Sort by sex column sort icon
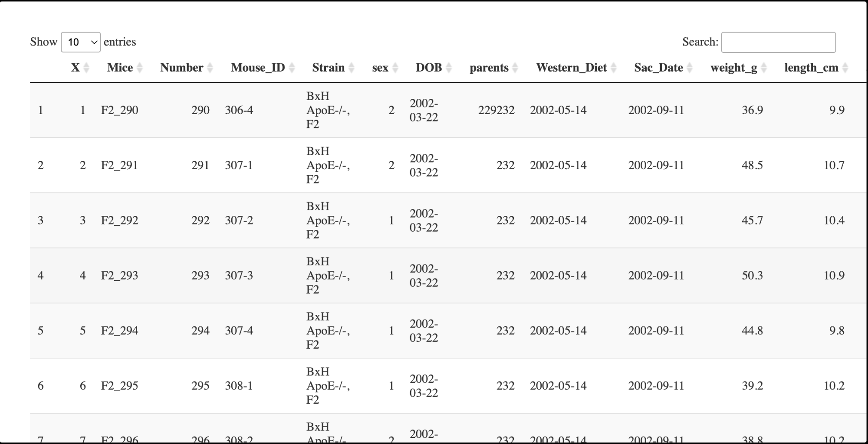This screenshot has height=444, width=868. pyautogui.click(x=395, y=68)
